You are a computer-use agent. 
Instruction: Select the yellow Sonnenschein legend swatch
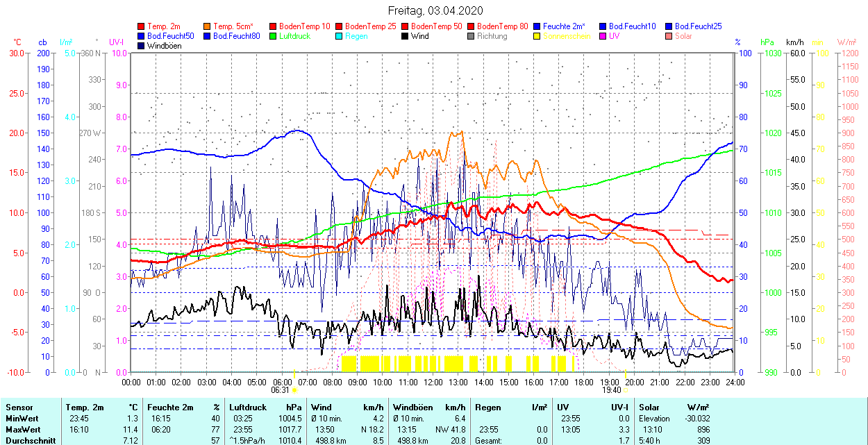click(x=537, y=36)
